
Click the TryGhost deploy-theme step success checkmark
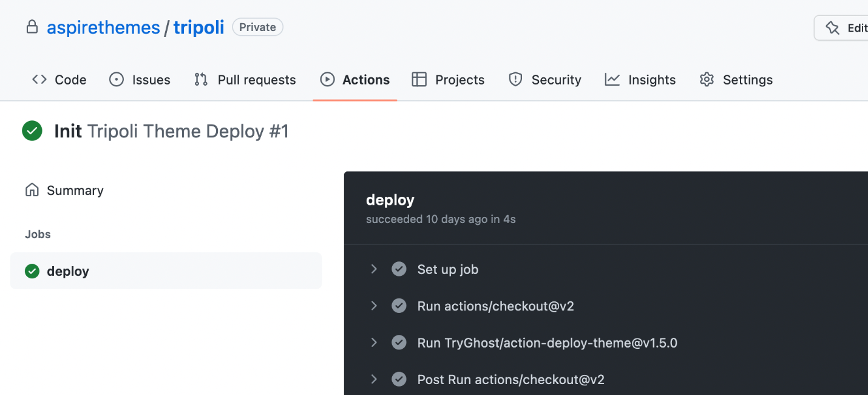(x=399, y=343)
